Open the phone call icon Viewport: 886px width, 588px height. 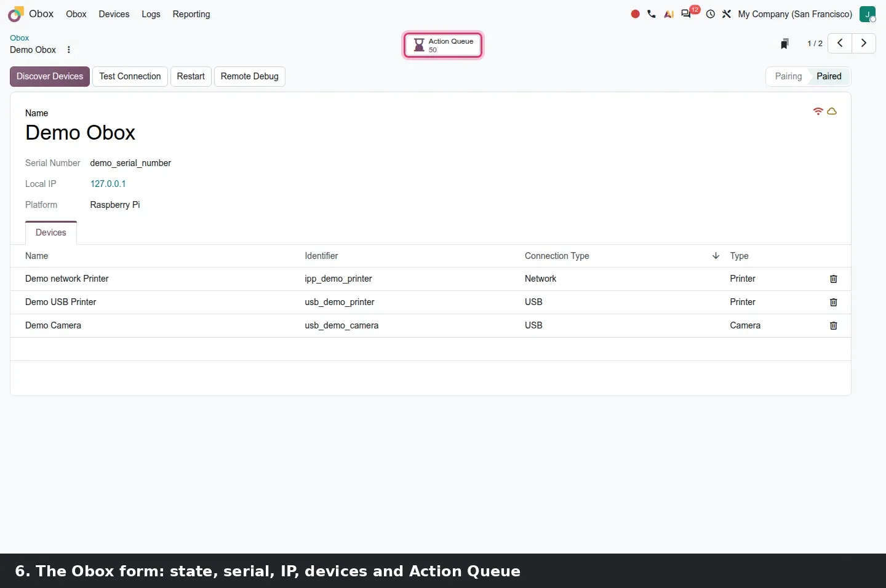(652, 14)
